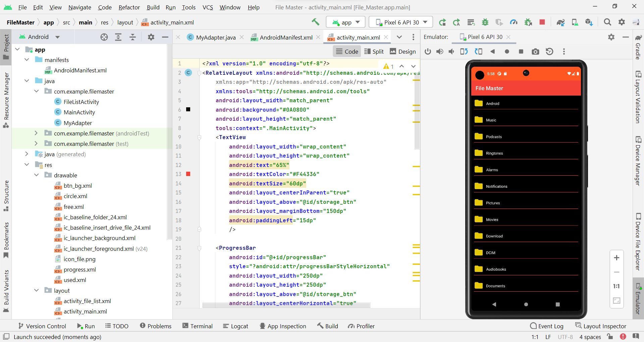
Task: Click dark color swatch at line 6
Action: 188,109
